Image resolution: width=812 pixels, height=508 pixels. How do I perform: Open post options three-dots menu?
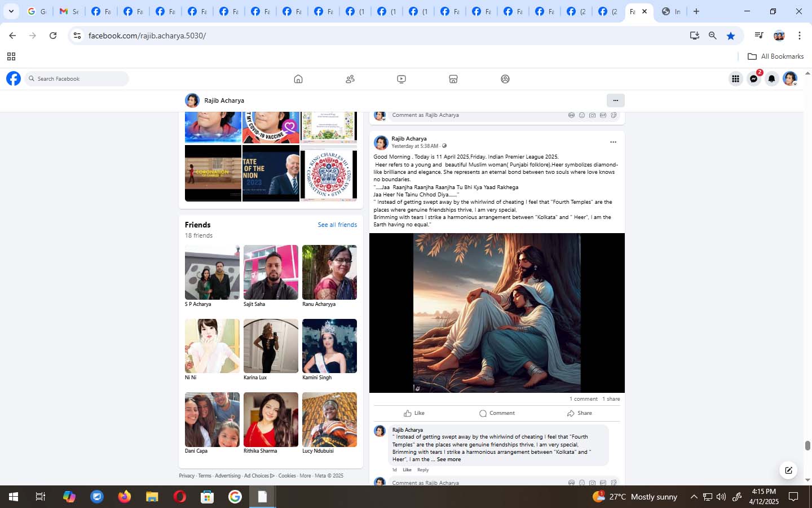click(613, 142)
